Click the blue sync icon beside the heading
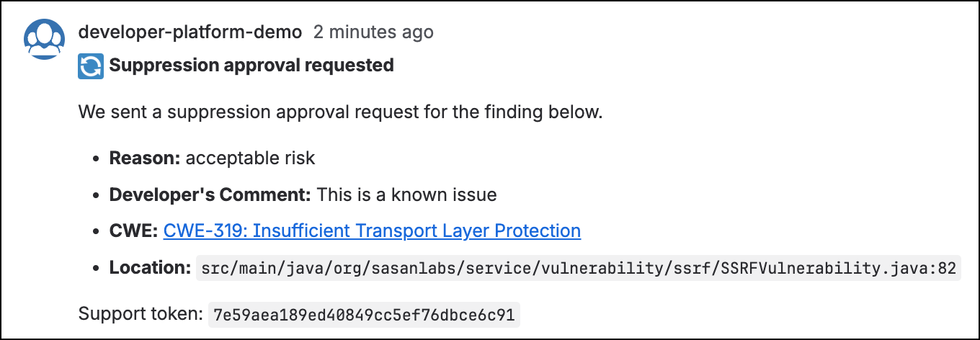The width and height of the screenshot is (980, 340). [x=91, y=66]
